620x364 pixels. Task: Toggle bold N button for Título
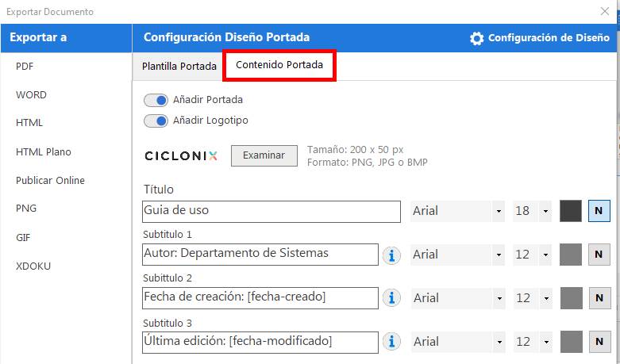click(599, 211)
